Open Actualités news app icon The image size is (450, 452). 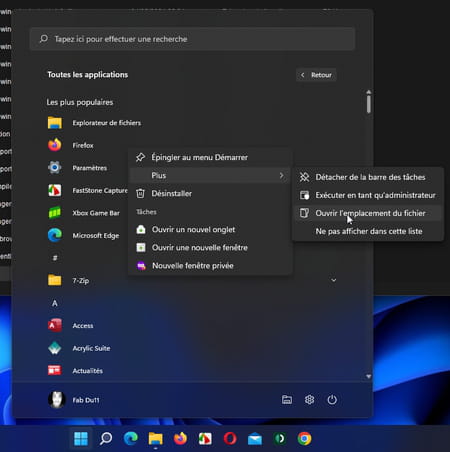[55, 370]
